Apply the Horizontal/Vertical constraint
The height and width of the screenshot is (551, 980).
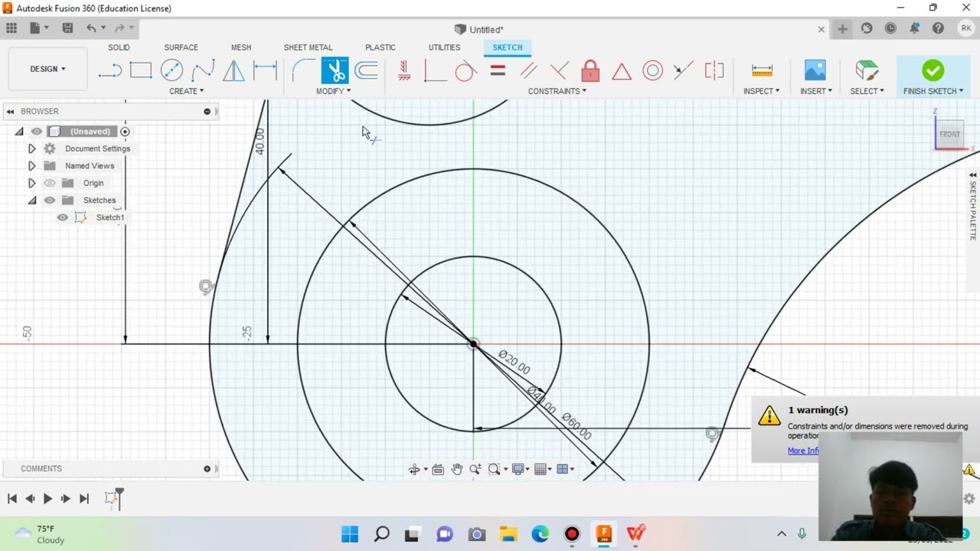click(404, 71)
